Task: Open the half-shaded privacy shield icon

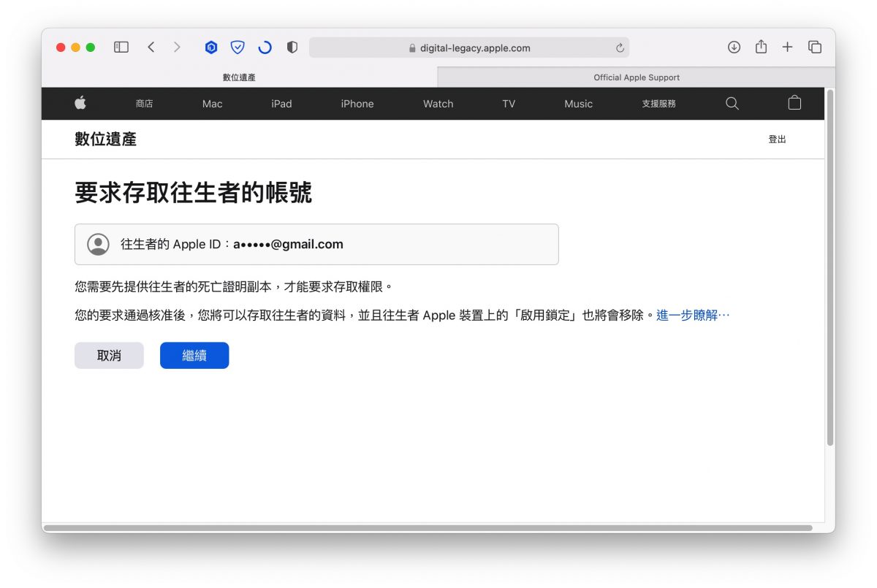Action: tap(292, 47)
